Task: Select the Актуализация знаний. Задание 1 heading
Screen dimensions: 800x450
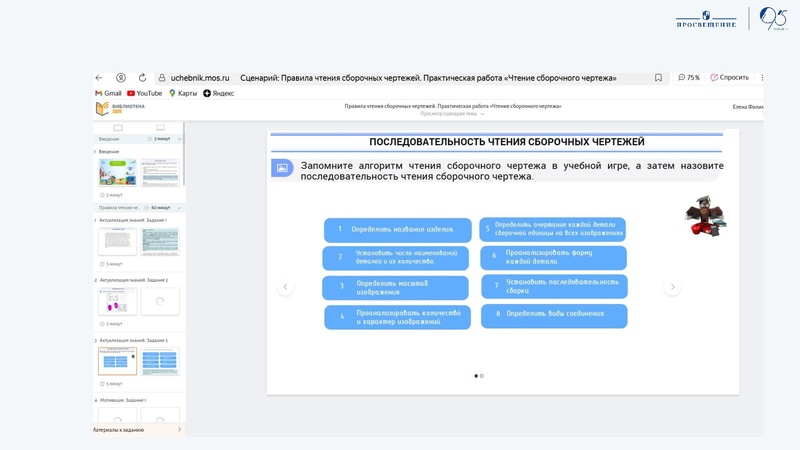Action: tap(133, 220)
